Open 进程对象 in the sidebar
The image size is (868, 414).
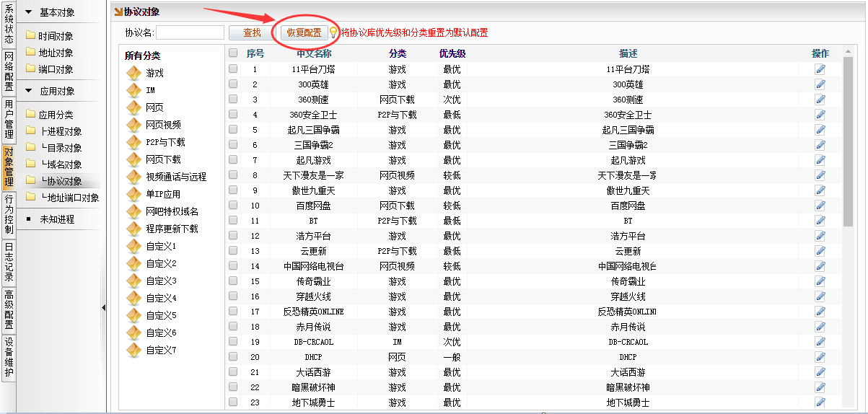pyautogui.click(x=61, y=131)
